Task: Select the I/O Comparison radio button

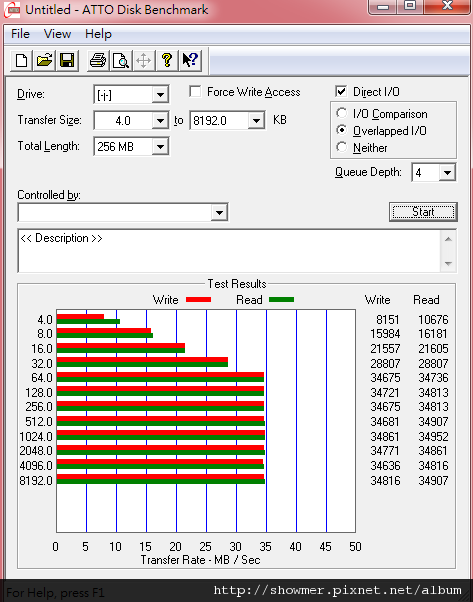Action: [x=341, y=113]
